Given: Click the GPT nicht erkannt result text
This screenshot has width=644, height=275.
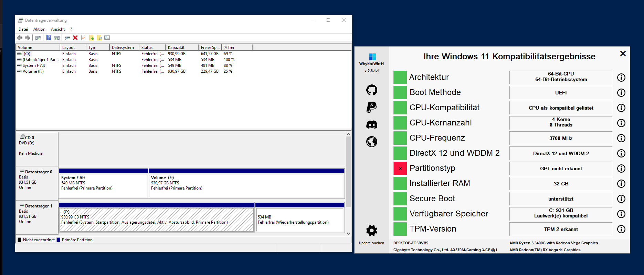Looking at the screenshot, I should coord(561,169).
